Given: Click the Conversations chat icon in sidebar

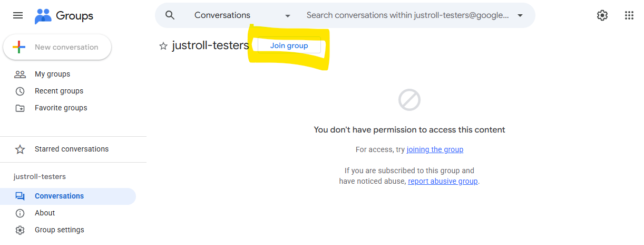Looking at the screenshot, I should (x=20, y=196).
